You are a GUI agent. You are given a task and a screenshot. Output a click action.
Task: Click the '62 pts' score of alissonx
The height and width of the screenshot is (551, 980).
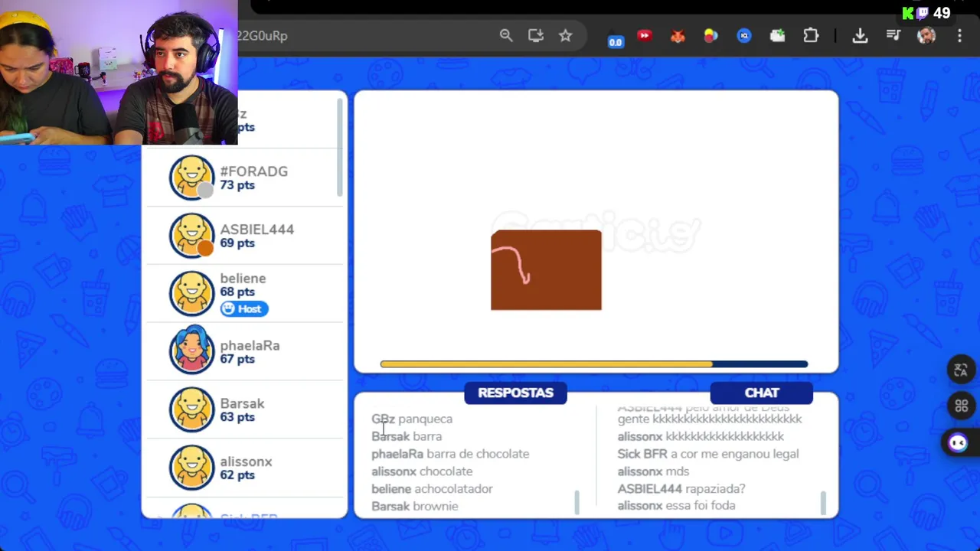(237, 475)
